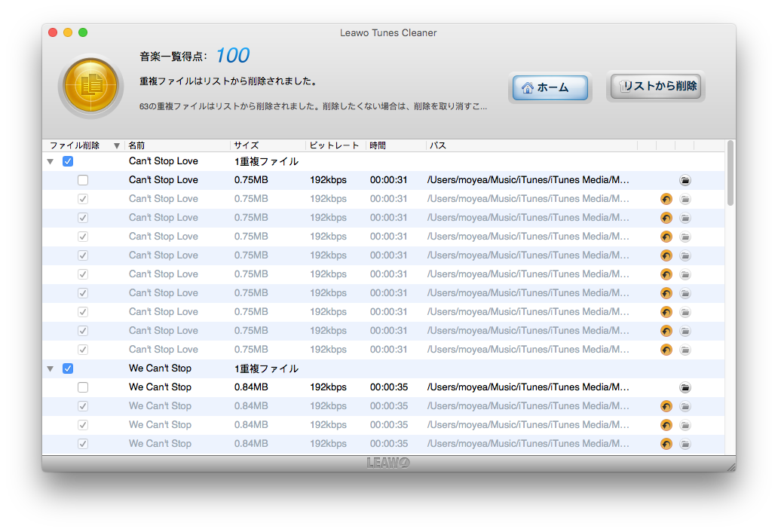The width and height of the screenshot is (778, 532).
Task: Toggle second greyed Can't Stop Love checkbox
Action: (83, 218)
